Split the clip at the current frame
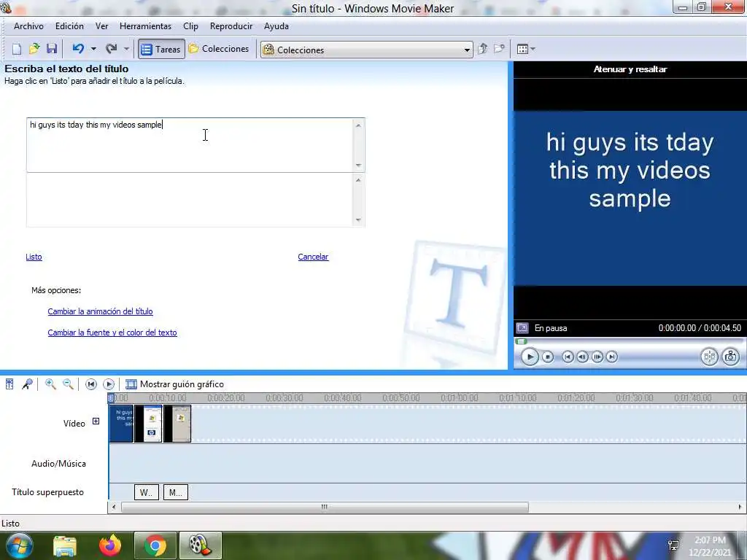The width and height of the screenshot is (747, 560). click(x=709, y=357)
